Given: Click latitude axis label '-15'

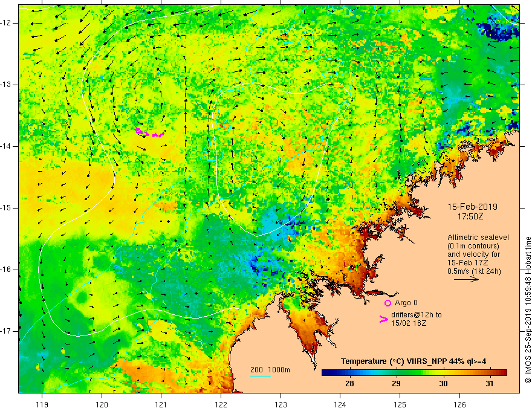Looking at the screenshot, I should tap(6, 208).
